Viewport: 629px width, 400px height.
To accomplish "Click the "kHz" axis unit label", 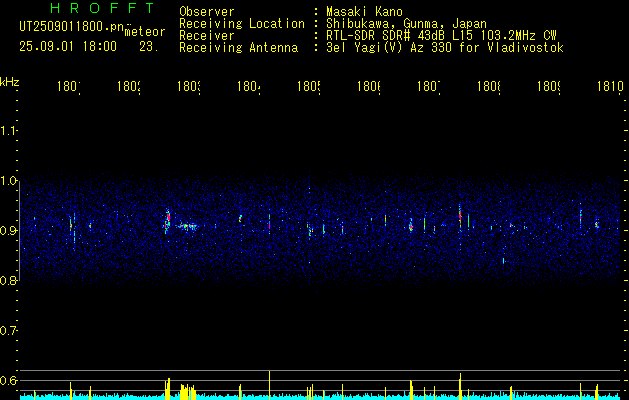I will coord(10,82).
